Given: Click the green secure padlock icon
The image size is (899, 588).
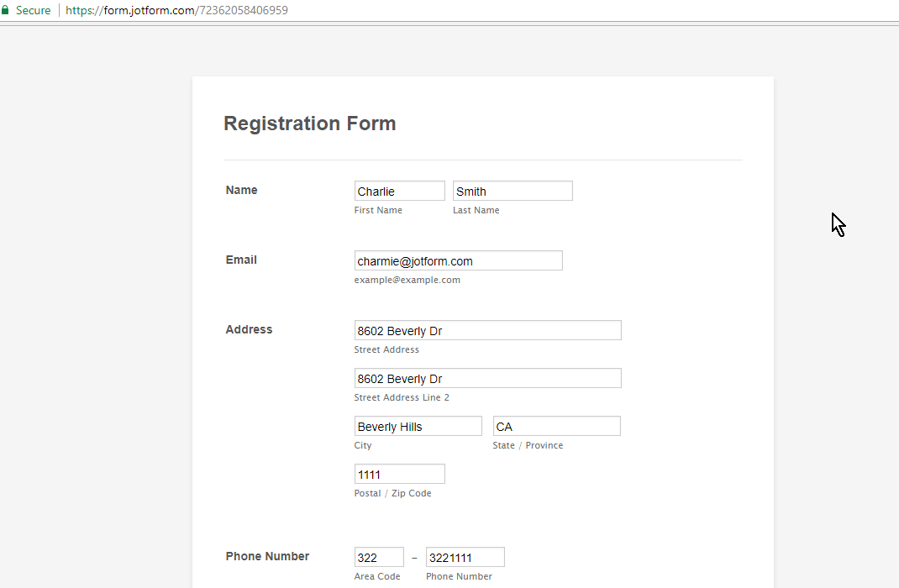Looking at the screenshot, I should point(5,11).
